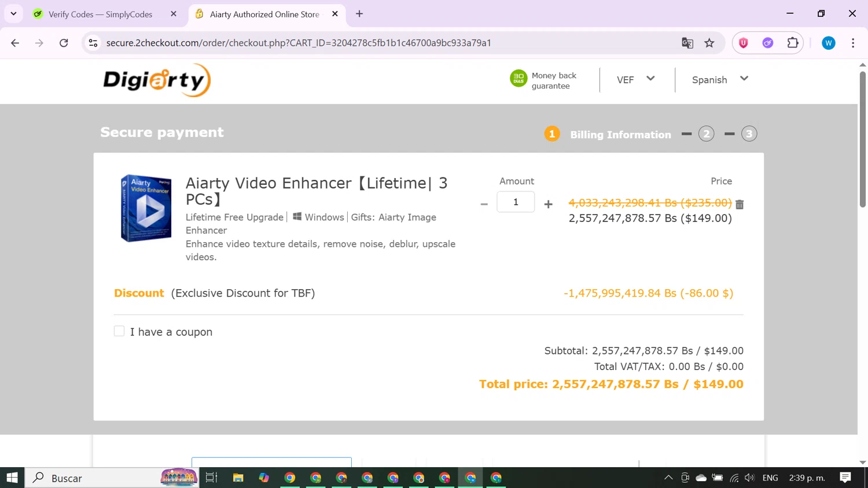This screenshot has height=488, width=868.
Task: Bookmark this page with the star
Action: coord(709,43)
